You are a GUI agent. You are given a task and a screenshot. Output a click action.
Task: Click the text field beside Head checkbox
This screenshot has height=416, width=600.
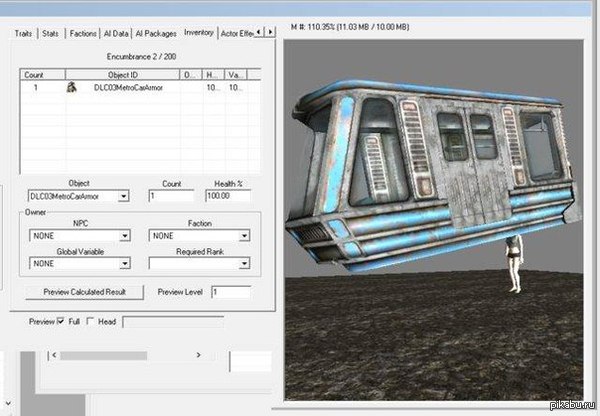173,322
